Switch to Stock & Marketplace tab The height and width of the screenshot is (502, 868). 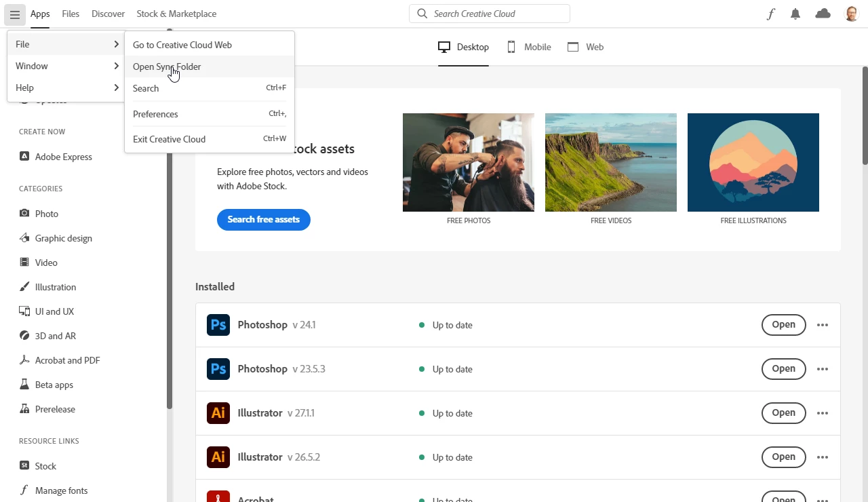(x=176, y=14)
